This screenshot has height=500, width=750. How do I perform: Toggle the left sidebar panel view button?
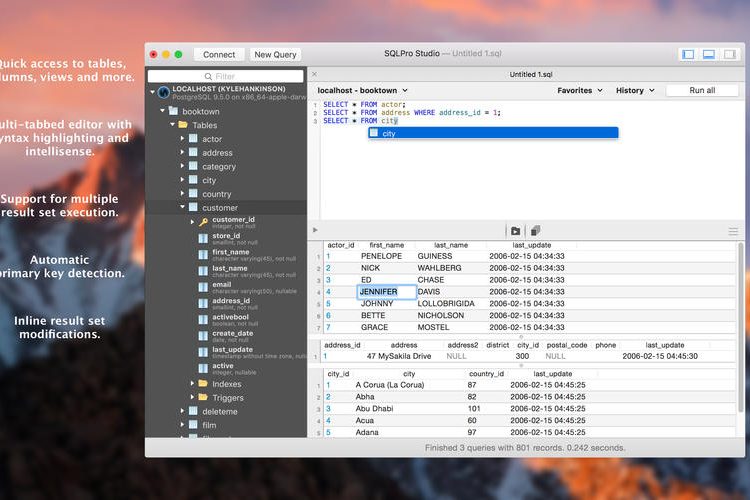tap(687, 54)
